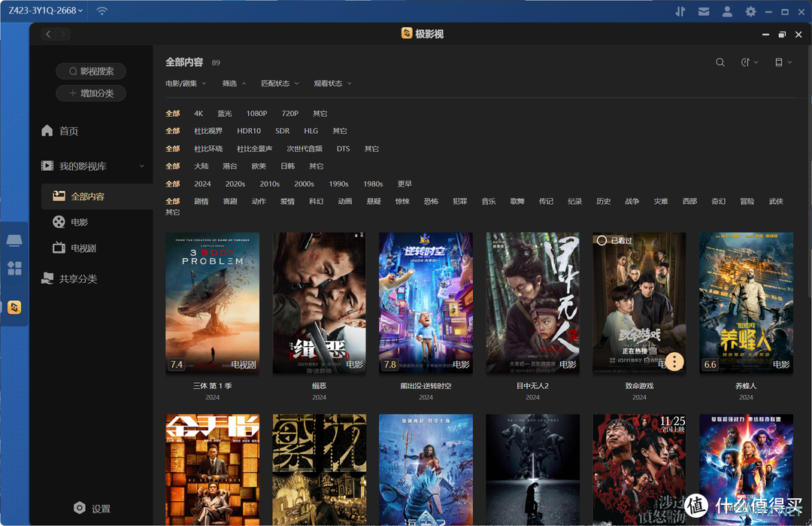Filter genre by 纪录
This screenshot has width=812, height=526.
tap(575, 202)
